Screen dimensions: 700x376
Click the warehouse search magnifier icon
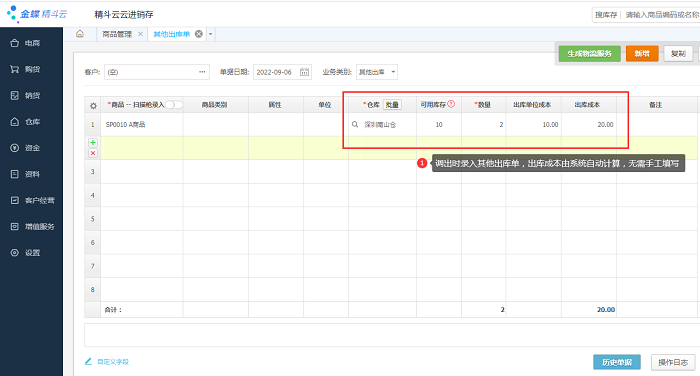(355, 125)
